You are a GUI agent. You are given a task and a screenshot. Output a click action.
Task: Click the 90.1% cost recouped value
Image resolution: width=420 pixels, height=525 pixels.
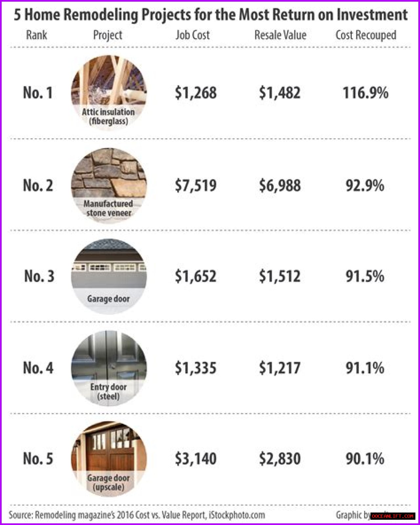pos(365,459)
